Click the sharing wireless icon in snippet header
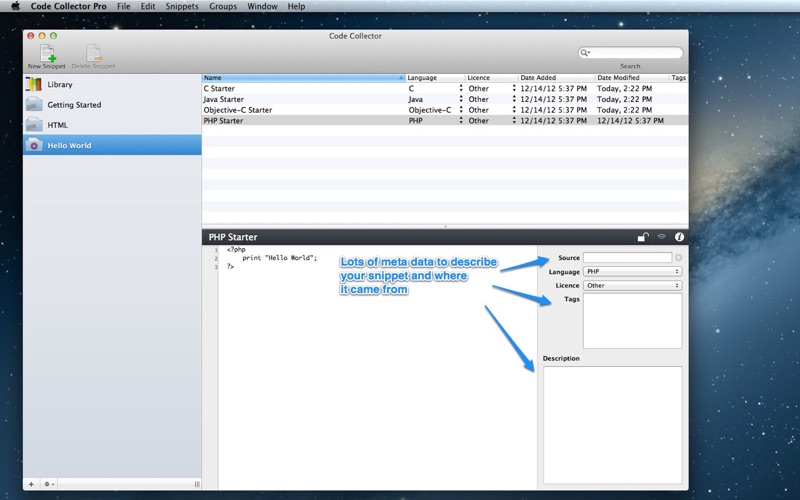This screenshot has height=500, width=800. [x=661, y=237]
